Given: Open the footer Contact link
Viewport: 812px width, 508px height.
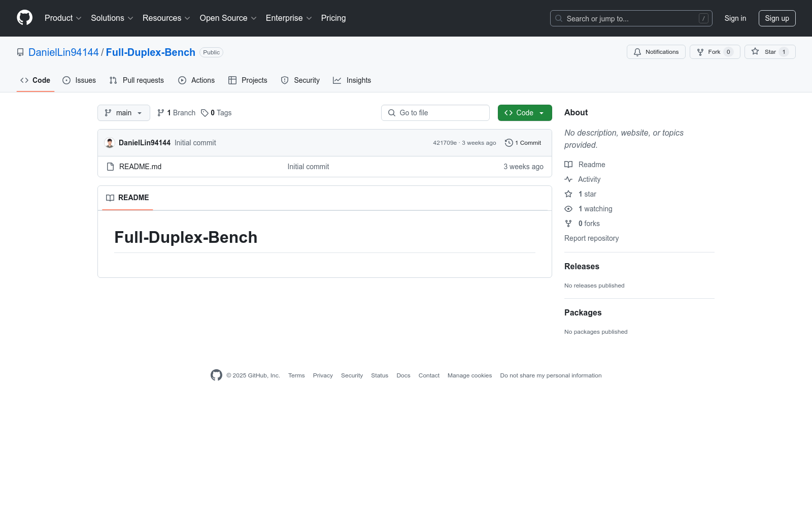Looking at the screenshot, I should pyautogui.click(x=429, y=375).
